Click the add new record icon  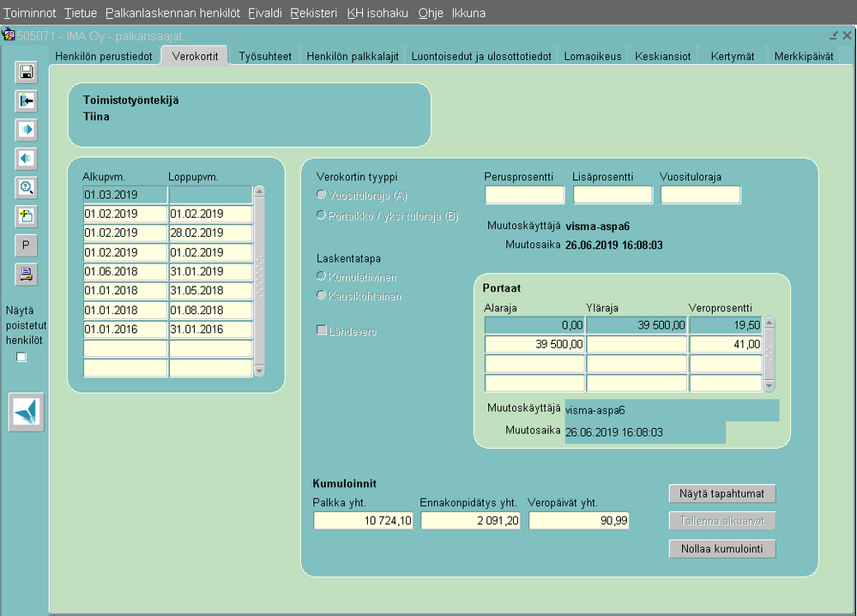tap(26, 216)
